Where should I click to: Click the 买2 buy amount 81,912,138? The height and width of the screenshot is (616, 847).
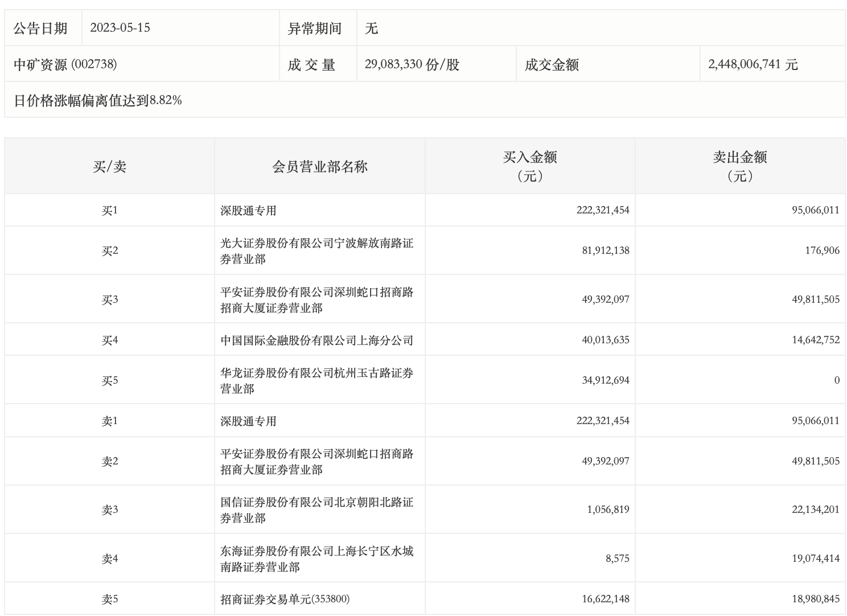point(606,250)
